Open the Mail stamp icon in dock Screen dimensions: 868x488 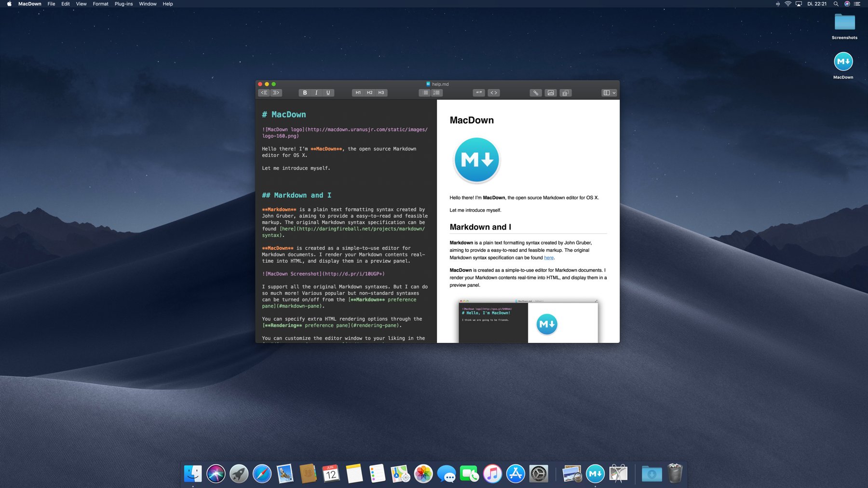(285, 474)
